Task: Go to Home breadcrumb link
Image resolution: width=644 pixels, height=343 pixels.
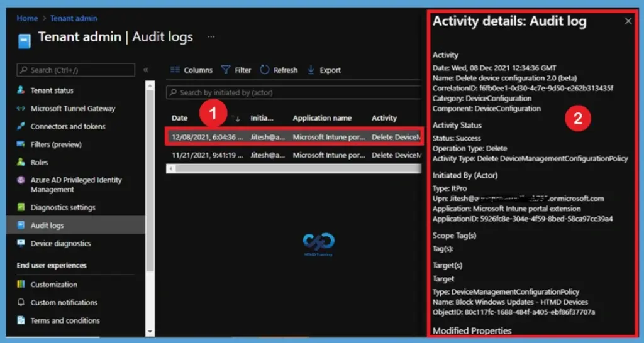Action: [x=27, y=18]
